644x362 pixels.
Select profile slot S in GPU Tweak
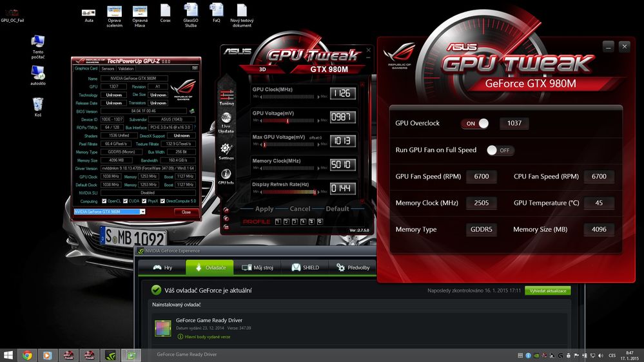pyautogui.click(x=311, y=222)
